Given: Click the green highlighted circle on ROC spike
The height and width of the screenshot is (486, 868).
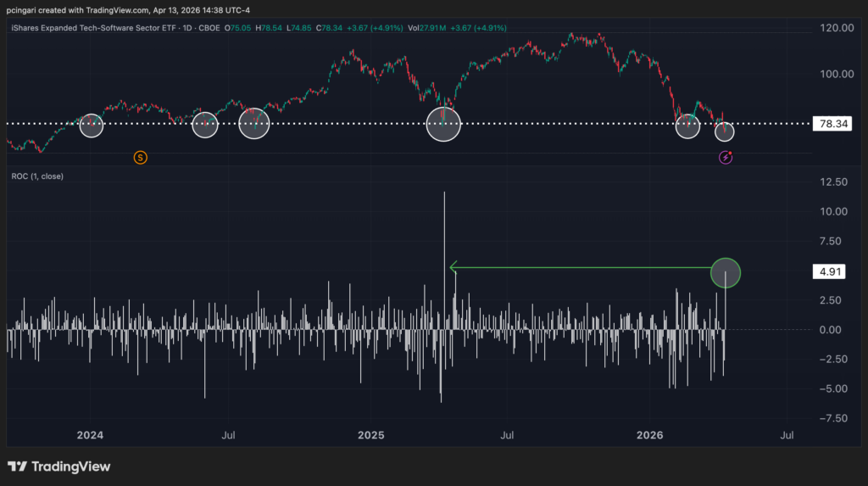Looking at the screenshot, I should 726,272.
